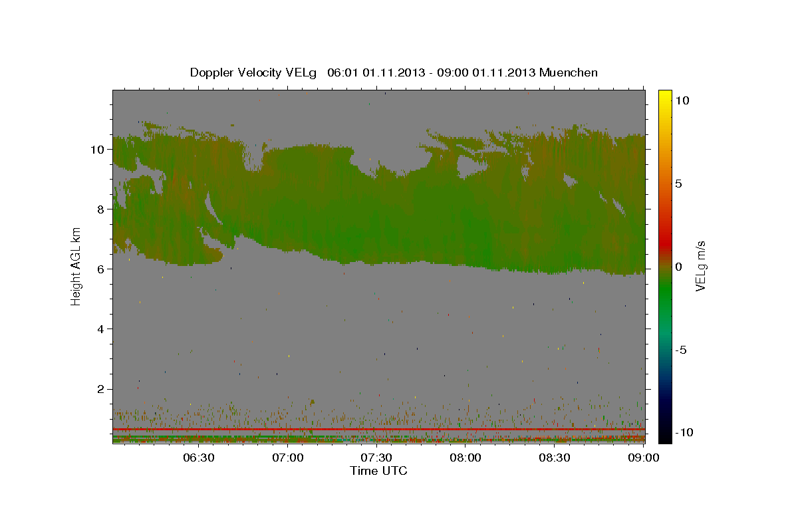Click the height axis label 6
This screenshot has height=532, width=798.
100,269
